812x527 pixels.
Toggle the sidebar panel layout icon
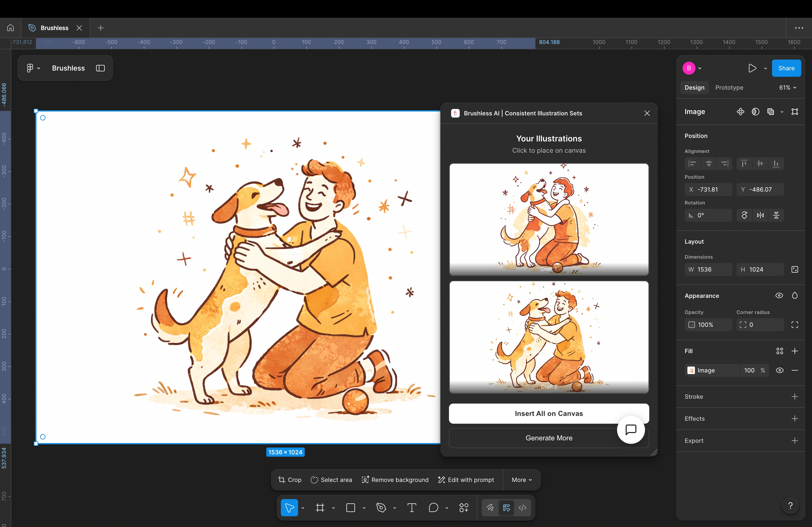(100, 68)
